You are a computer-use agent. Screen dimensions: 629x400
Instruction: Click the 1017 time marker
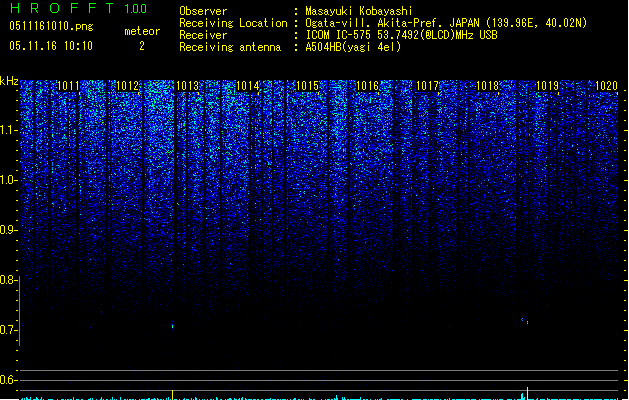[428, 86]
